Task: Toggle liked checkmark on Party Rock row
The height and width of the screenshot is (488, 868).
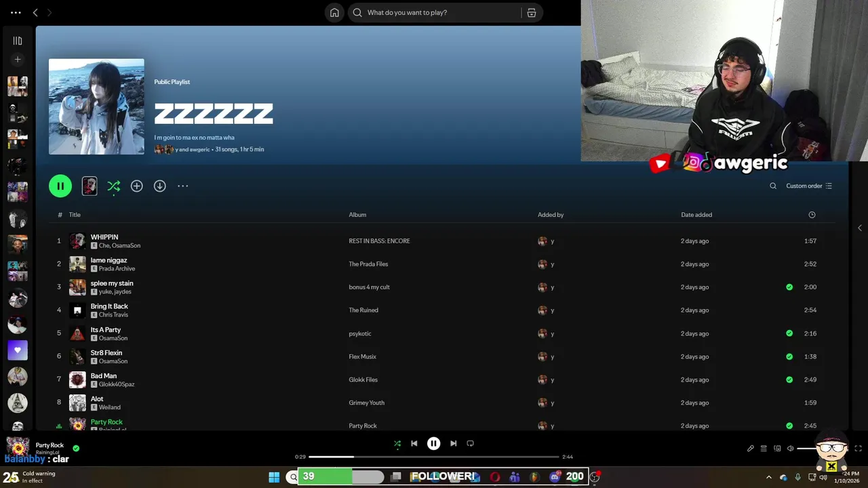Action: click(x=789, y=426)
